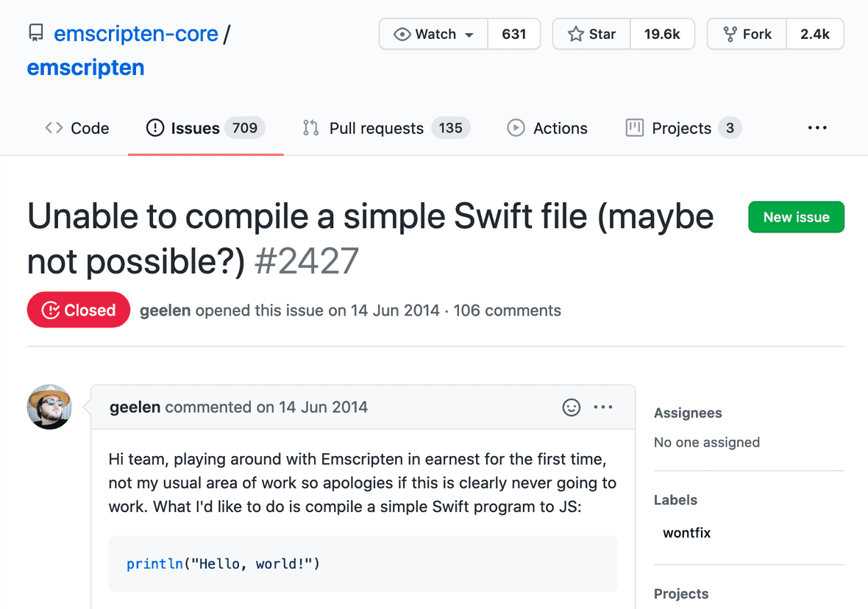The height and width of the screenshot is (609, 868).
Task: Click the fork icon on the Fork button
Action: [x=732, y=34]
